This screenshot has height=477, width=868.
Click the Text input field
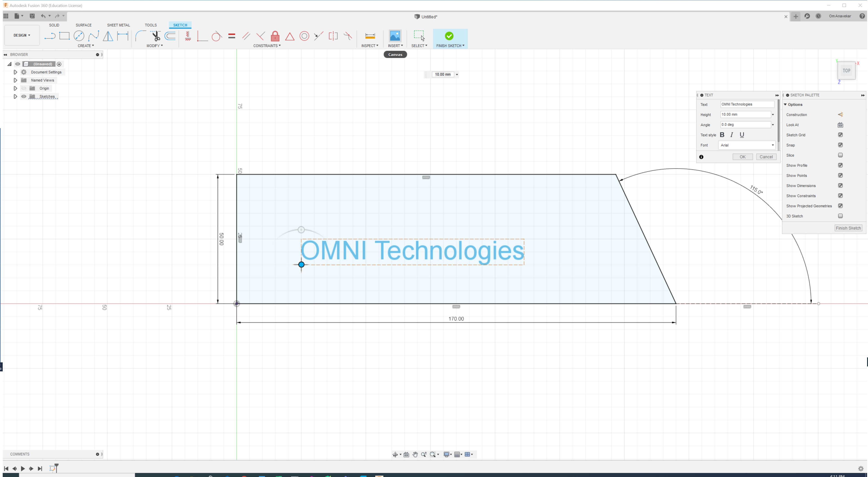tap(747, 104)
